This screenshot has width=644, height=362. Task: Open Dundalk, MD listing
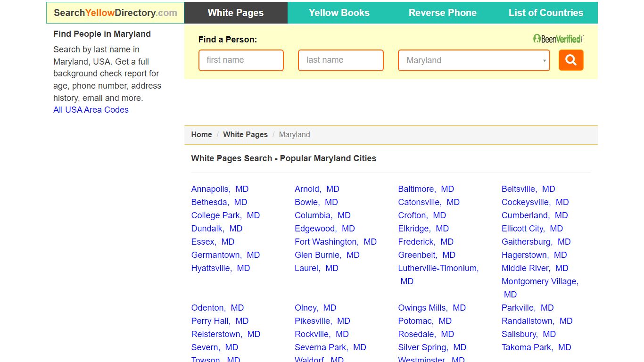click(217, 229)
